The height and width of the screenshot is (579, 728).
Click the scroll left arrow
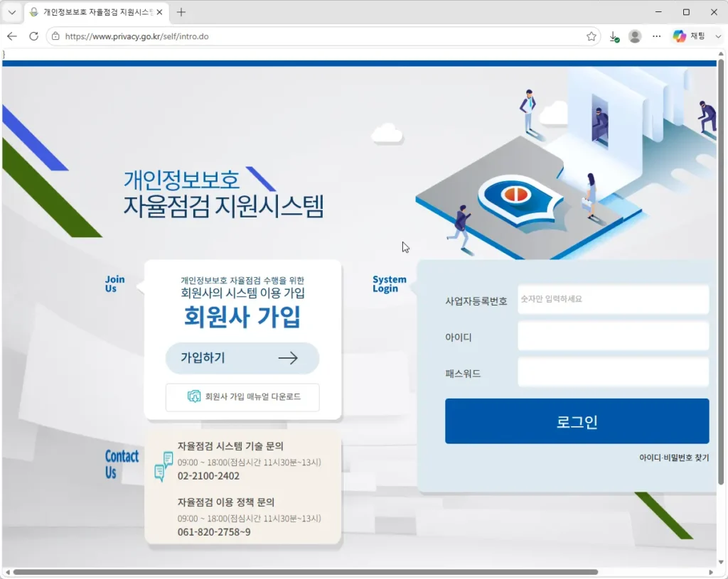[7, 572]
